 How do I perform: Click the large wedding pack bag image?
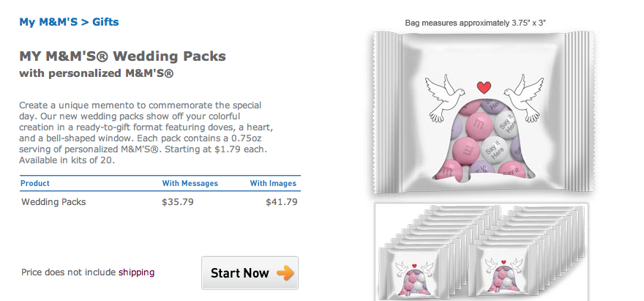point(480,114)
